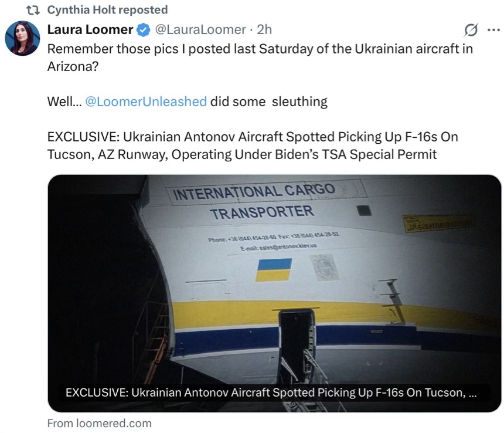The height and width of the screenshot is (433, 504).
Task: Click the blue verified checkmark badge
Action: (x=144, y=30)
